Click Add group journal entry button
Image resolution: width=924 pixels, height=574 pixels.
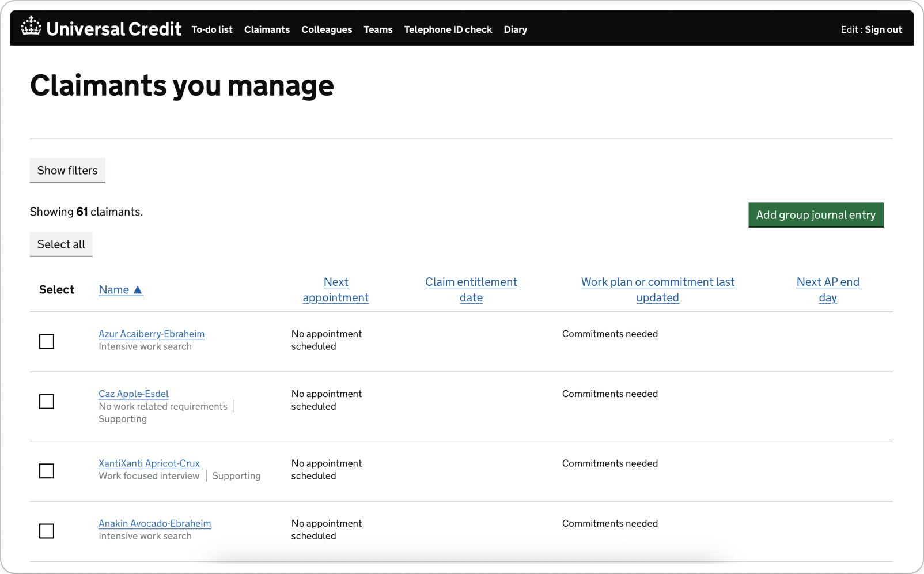tap(816, 215)
